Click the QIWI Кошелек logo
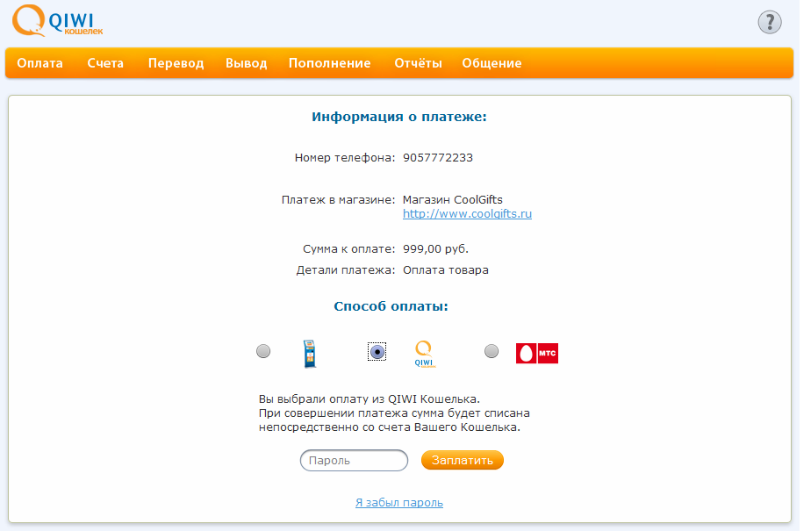 (x=58, y=21)
